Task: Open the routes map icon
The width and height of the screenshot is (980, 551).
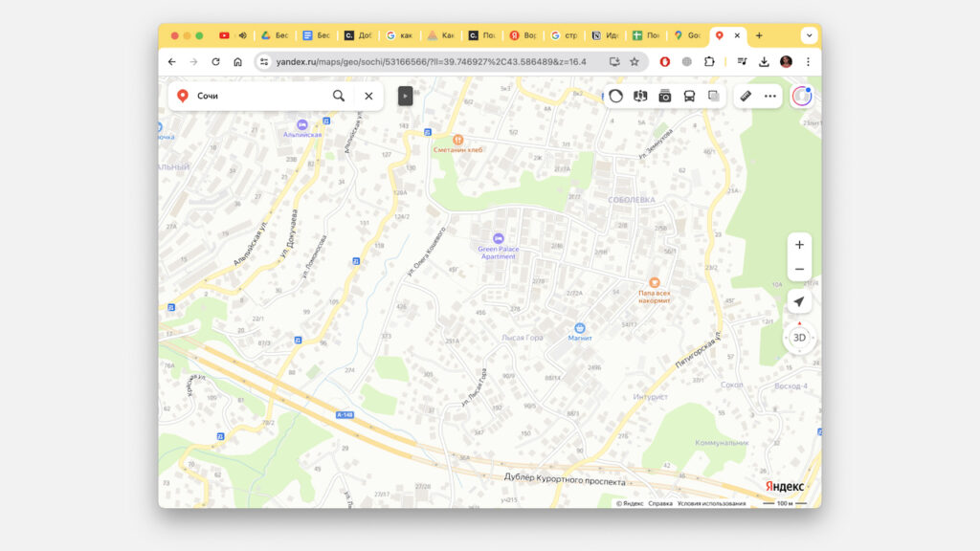Action: pyautogui.click(x=640, y=96)
